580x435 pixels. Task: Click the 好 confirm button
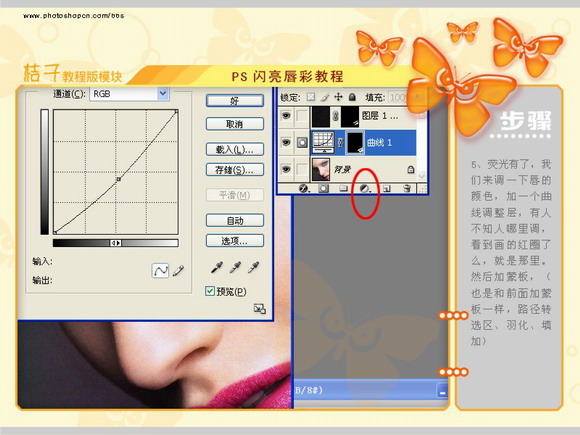(235, 101)
